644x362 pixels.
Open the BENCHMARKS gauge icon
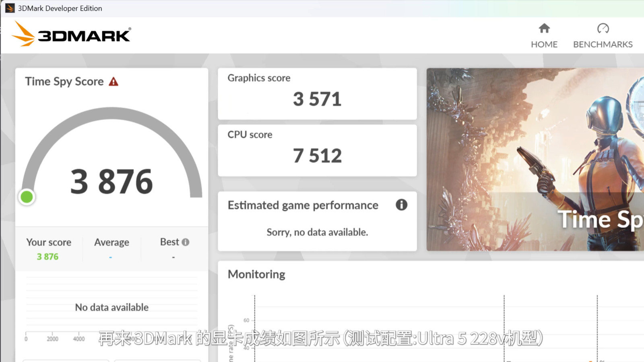[x=603, y=28]
